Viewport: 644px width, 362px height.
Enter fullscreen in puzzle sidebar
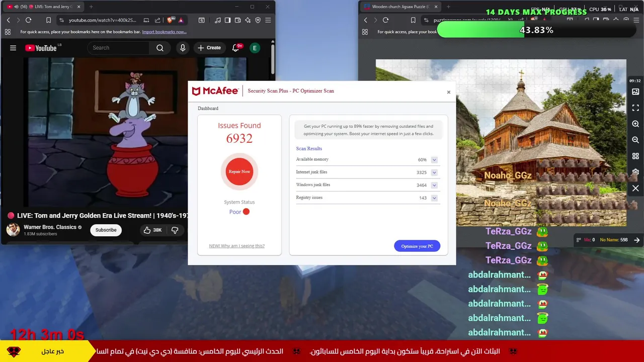[635, 108]
